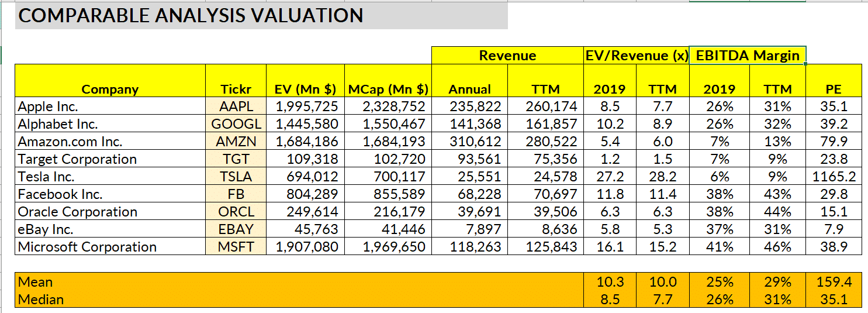The image size is (868, 313).
Task: Click the TSLA ticker cell
Action: coord(236,177)
